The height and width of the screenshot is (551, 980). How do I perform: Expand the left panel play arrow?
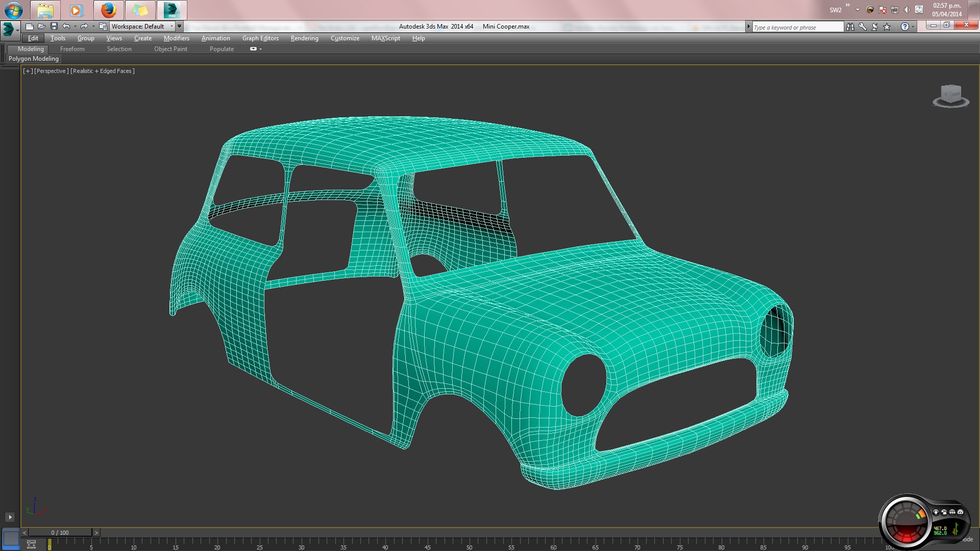point(10,517)
